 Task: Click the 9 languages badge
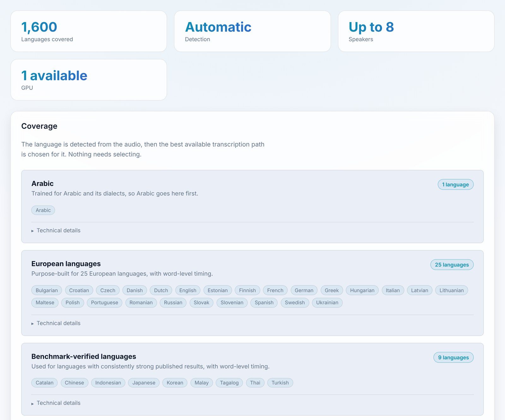tap(454, 358)
